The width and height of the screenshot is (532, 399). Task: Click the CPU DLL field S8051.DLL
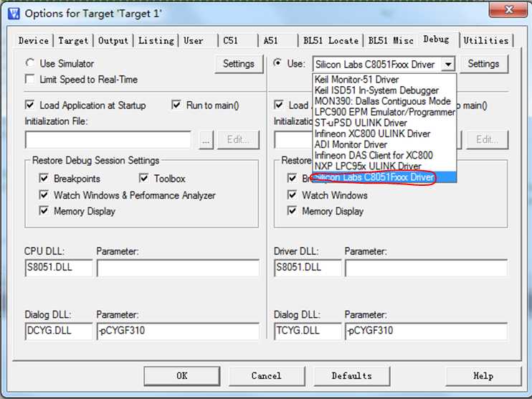pyautogui.click(x=58, y=268)
